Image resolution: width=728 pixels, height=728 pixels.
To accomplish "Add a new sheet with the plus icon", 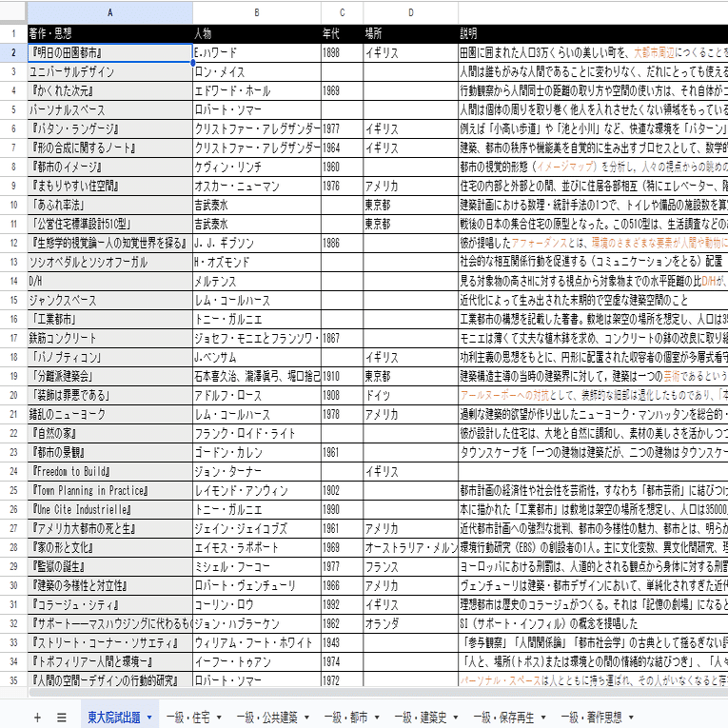I will (x=37, y=718).
